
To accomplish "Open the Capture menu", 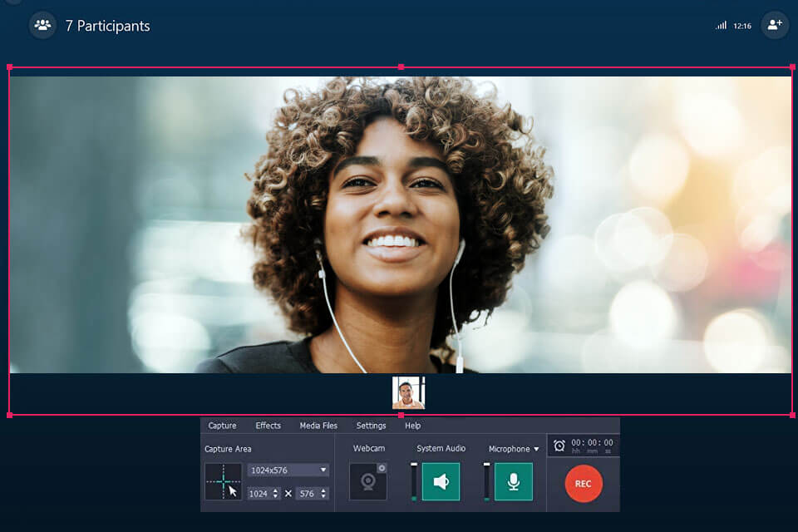I will click(x=222, y=426).
